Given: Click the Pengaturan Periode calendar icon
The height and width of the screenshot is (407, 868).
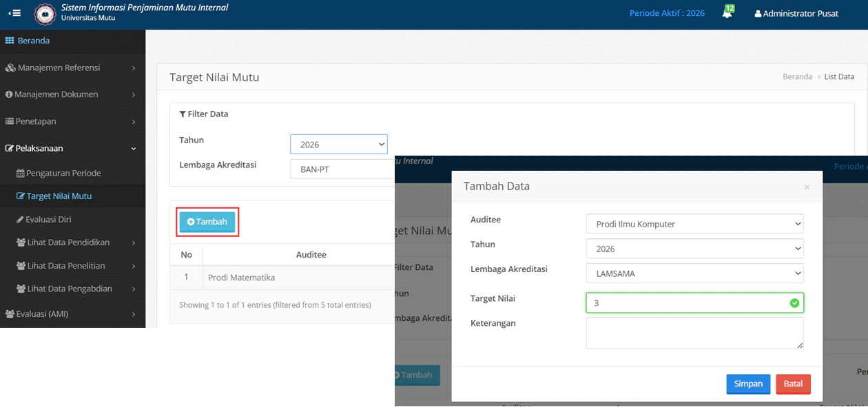Looking at the screenshot, I should click(21, 173).
